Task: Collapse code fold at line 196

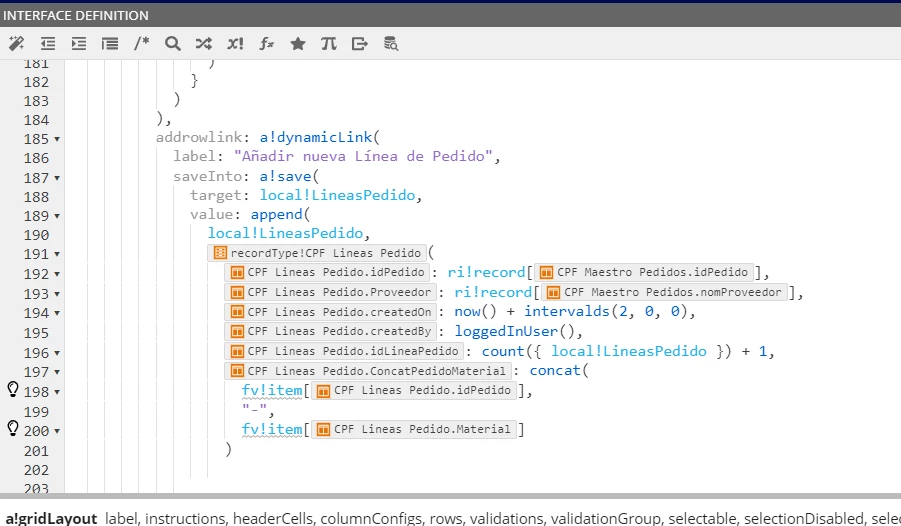Action: (57, 354)
